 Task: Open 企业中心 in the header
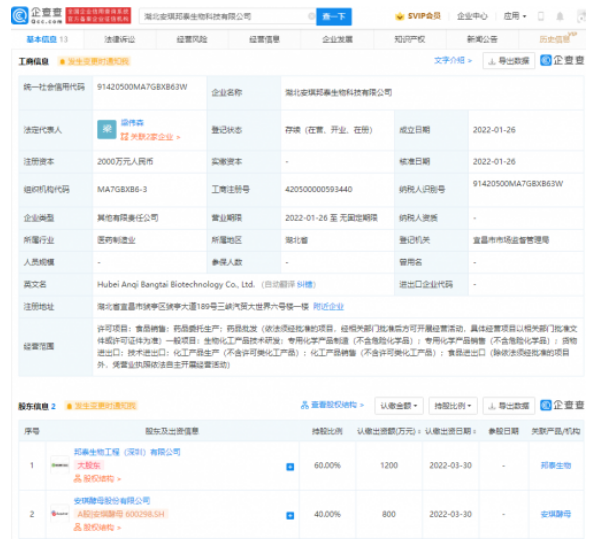coord(472,16)
